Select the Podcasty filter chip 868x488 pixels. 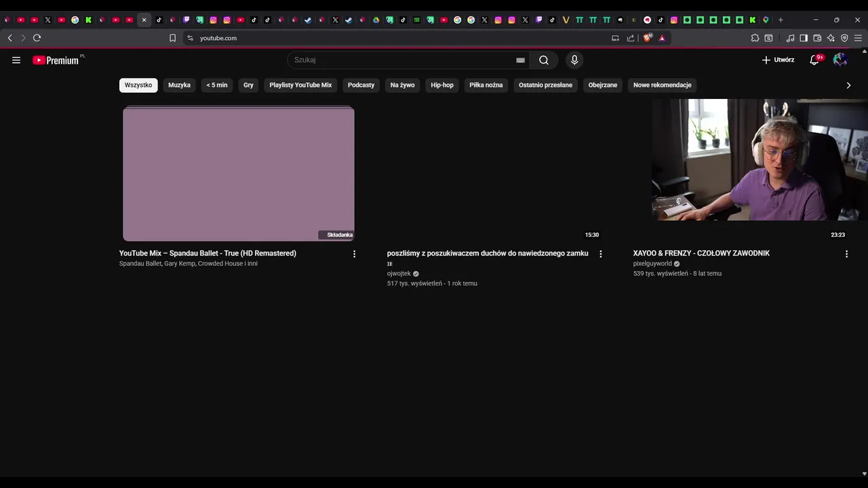(361, 85)
